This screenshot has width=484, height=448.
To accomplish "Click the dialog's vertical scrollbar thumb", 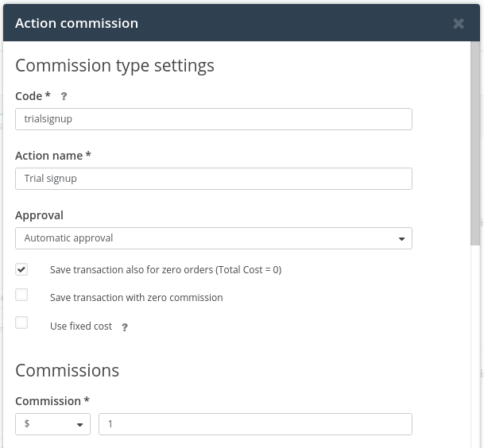I will tap(475, 144).
